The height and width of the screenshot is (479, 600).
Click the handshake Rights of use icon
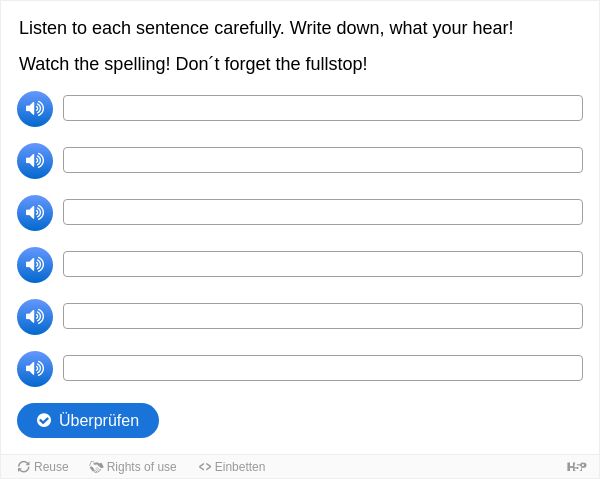point(96,467)
